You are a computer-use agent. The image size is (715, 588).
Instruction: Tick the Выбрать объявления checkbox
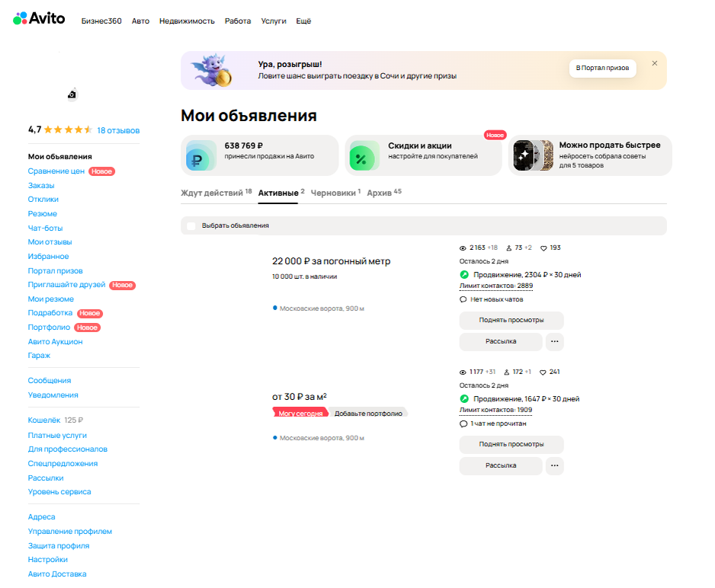tap(191, 226)
